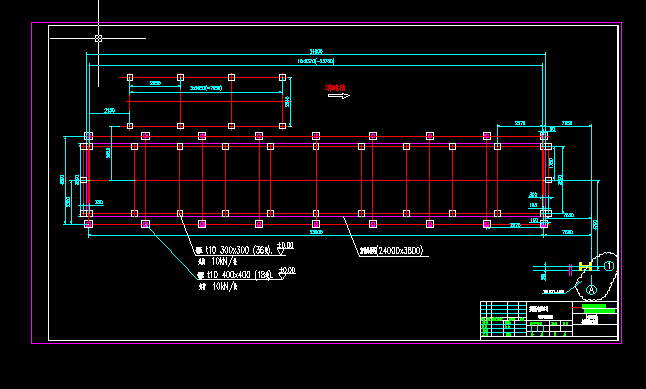646x389 pixels.
Task: Click the elevation mark beside the 300x300 label
Action: pos(285,248)
